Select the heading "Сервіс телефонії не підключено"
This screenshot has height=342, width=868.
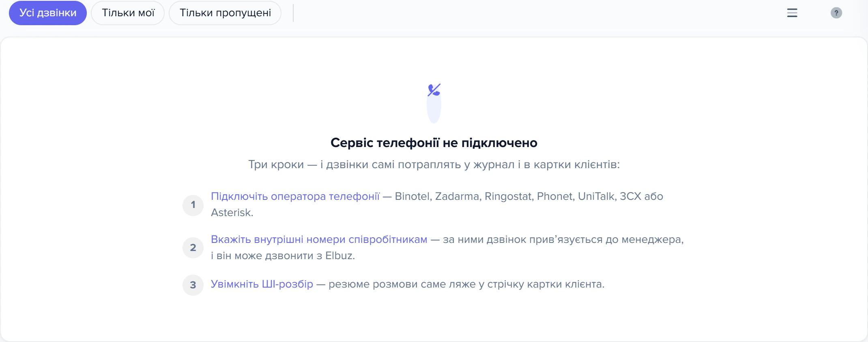(434, 143)
